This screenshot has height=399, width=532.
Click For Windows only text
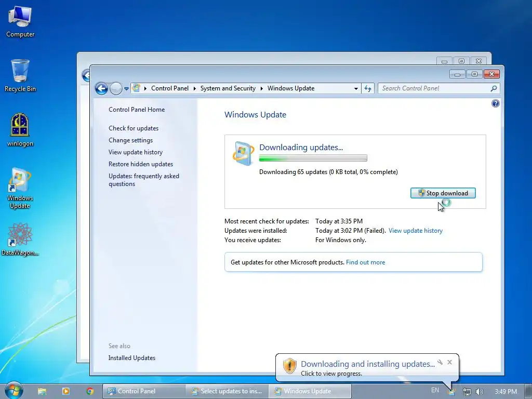pos(340,240)
